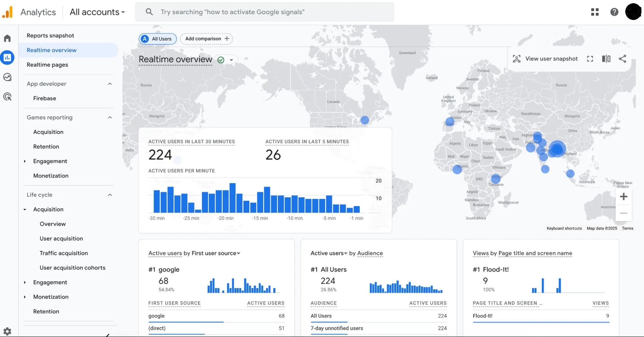Open the Explore icon in the sidebar
The image size is (644, 337).
coord(7,77)
